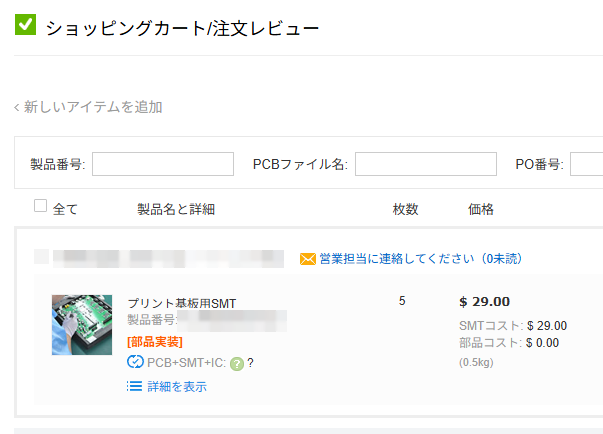Open the SMT assembly product thumbnail
This screenshot has width=603, height=434.
(82, 325)
